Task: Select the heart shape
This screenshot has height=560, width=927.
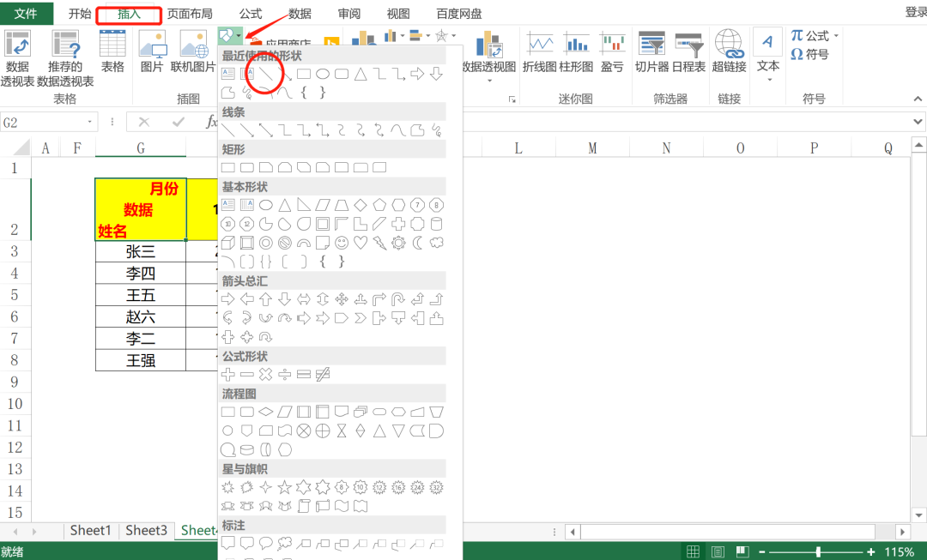Action: click(360, 243)
